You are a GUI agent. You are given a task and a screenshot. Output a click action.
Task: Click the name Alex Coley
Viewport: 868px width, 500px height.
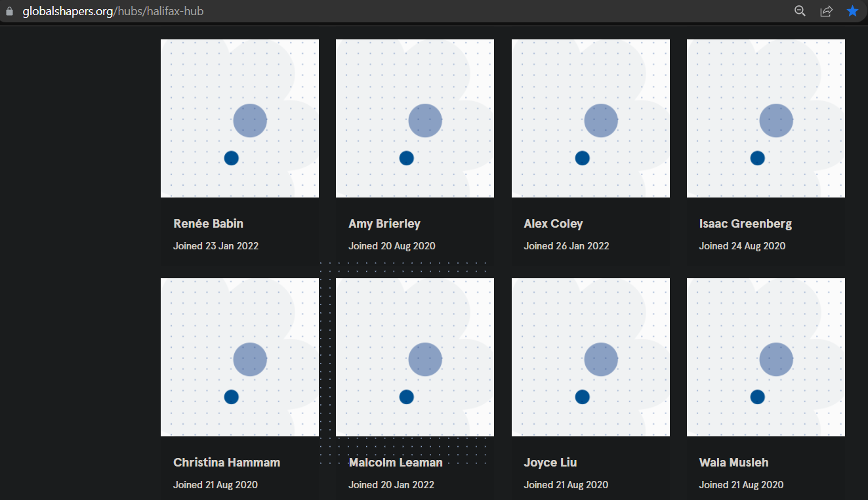(x=553, y=224)
